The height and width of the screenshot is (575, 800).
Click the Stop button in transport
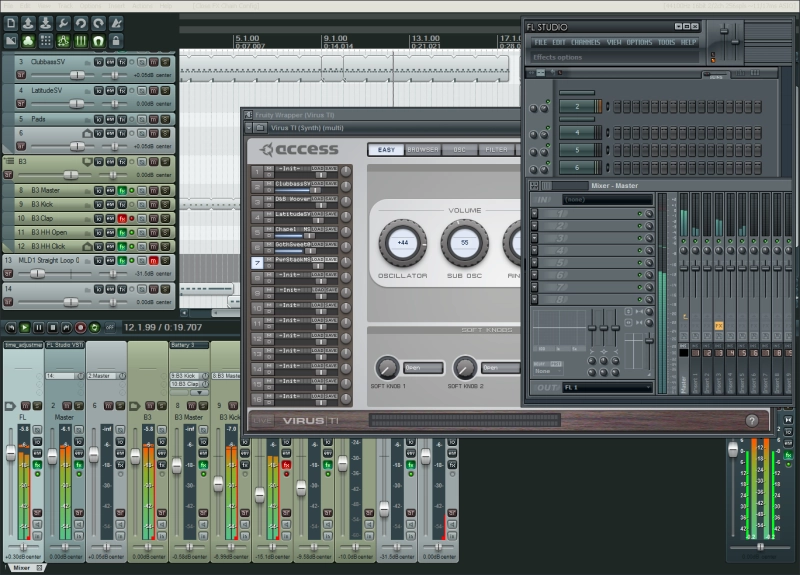(x=52, y=328)
